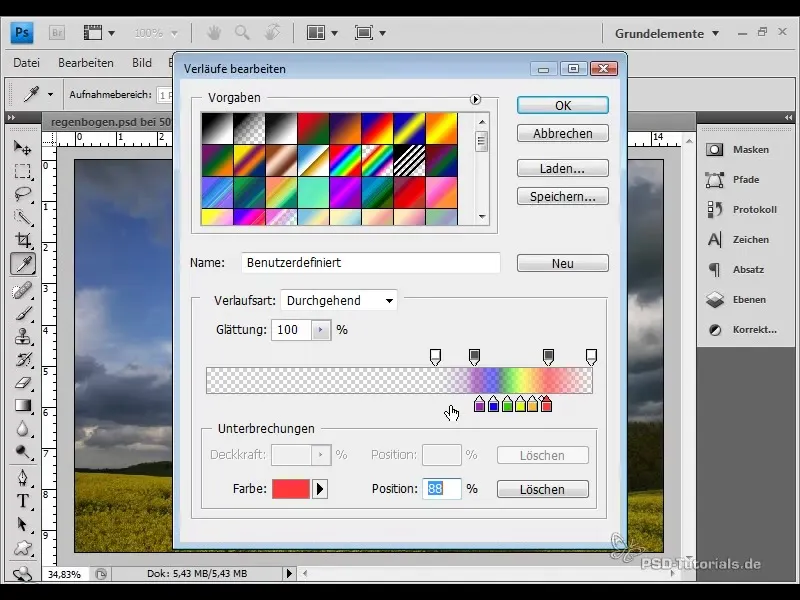Select the Eraser tool
800x600 pixels.
tap(22, 383)
